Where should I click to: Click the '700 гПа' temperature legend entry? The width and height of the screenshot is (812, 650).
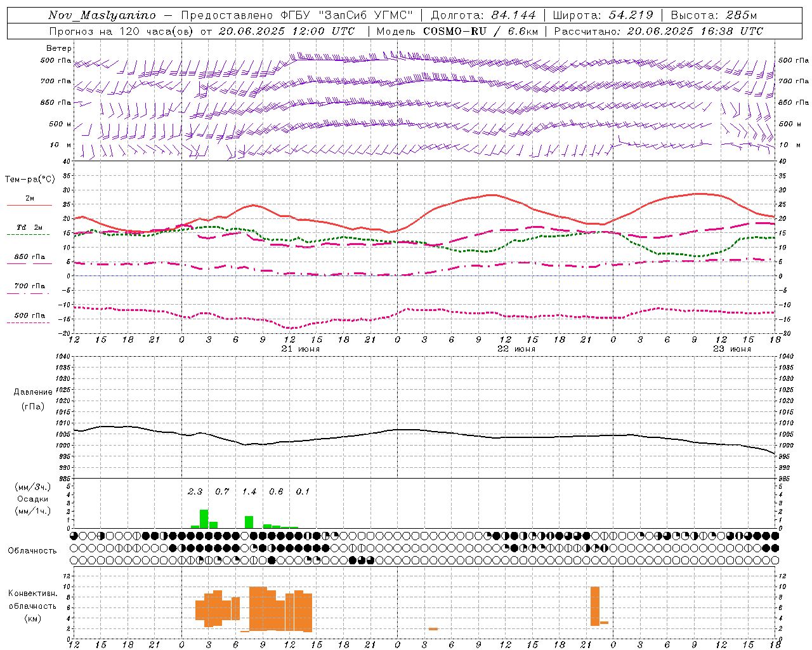tap(29, 286)
